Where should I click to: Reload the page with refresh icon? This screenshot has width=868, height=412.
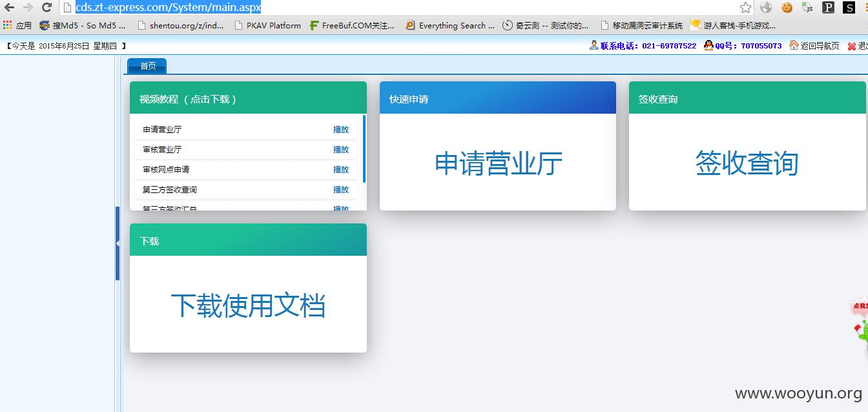click(x=46, y=8)
